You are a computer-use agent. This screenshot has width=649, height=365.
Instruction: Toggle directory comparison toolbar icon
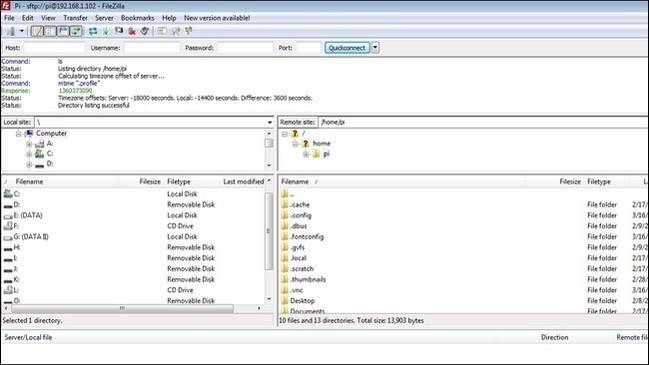[176, 31]
